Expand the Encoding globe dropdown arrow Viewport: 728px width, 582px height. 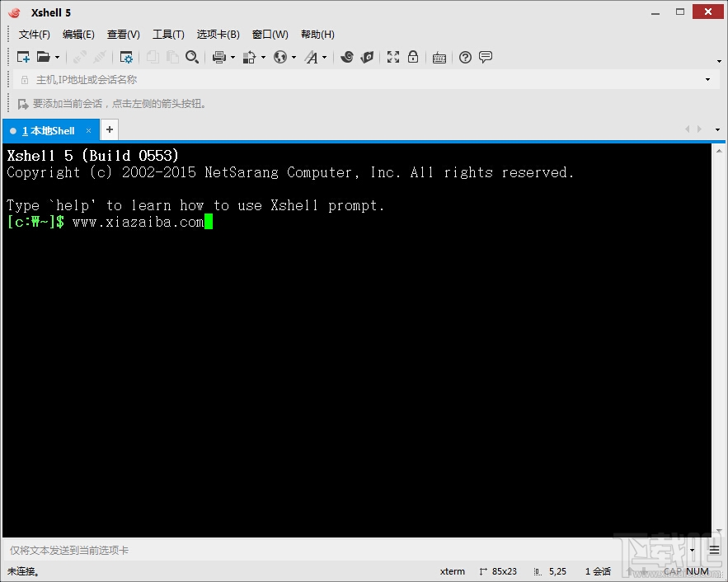pyautogui.click(x=294, y=58)
